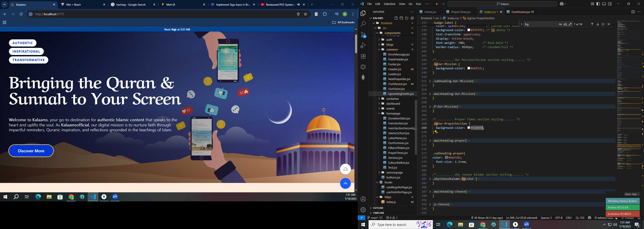Click Spaces: 2 indentation in status bar
This screenshot has height=229, width=644.
click(x=546, y=218)
